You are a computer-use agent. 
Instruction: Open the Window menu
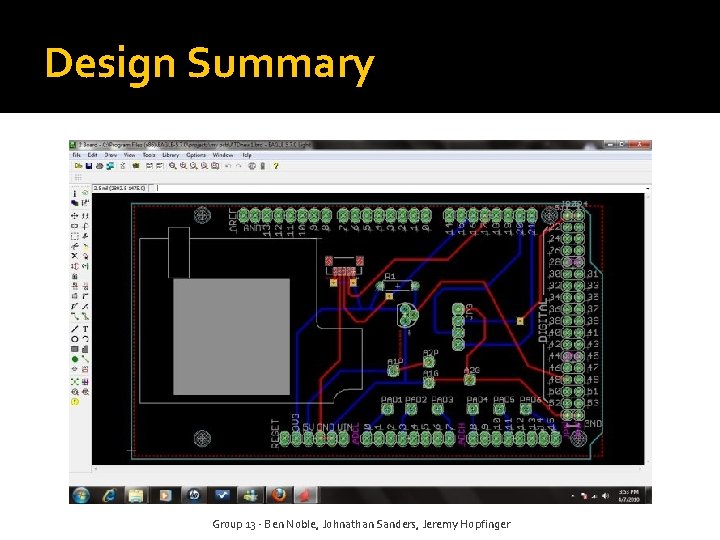[x=223, y=155]
